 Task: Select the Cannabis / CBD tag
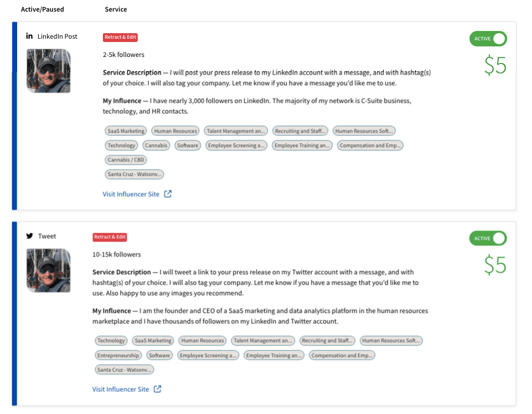(x=126, y=160)
